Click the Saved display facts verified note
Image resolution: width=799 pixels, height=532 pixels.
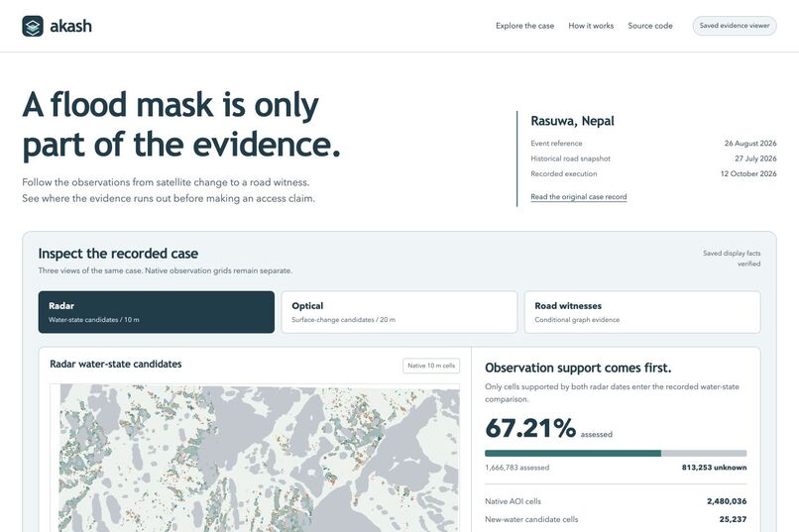coord(732,259)
